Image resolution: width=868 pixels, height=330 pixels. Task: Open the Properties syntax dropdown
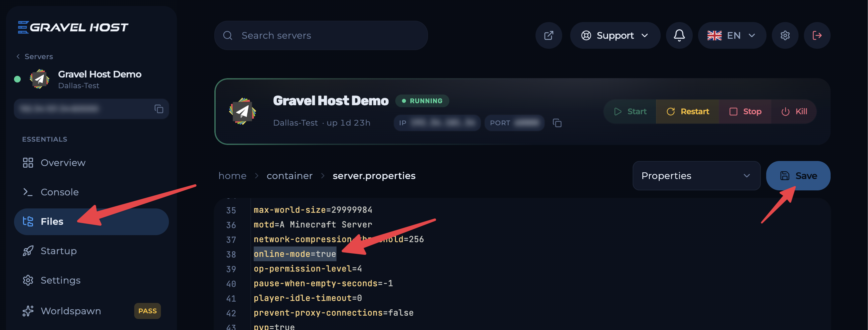point(696,176)
